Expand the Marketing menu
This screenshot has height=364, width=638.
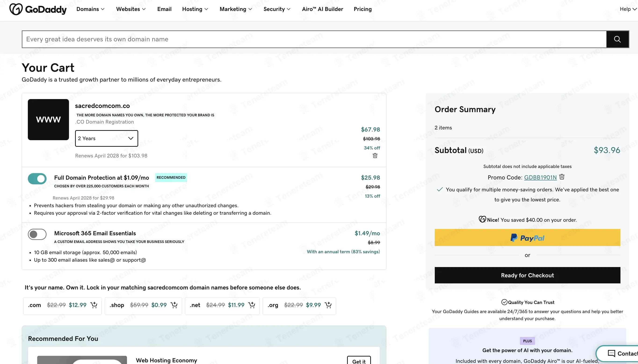coord(236,9)
